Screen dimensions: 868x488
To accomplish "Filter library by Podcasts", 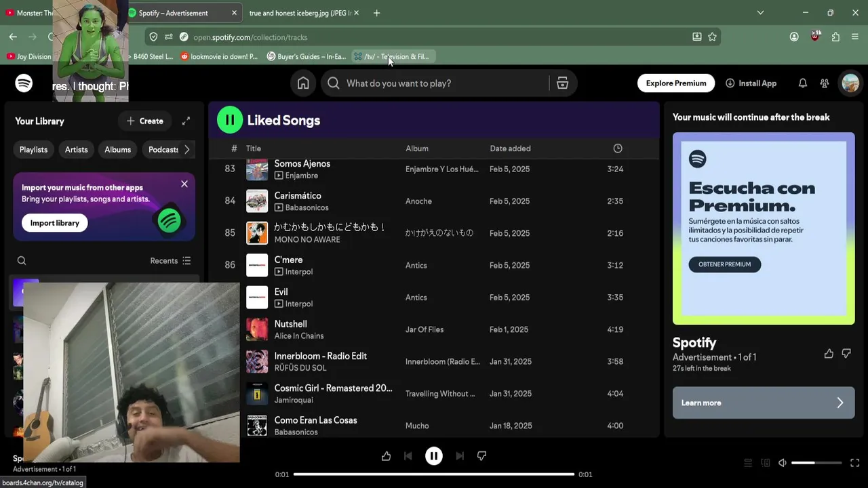I will click(x=163, y=150).
